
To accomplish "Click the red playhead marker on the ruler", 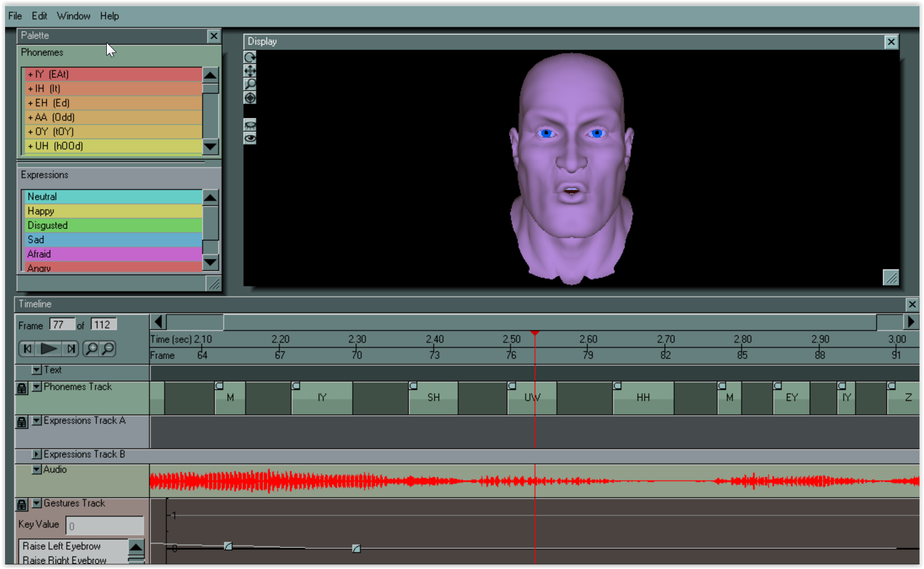I will tap(535, 334).
